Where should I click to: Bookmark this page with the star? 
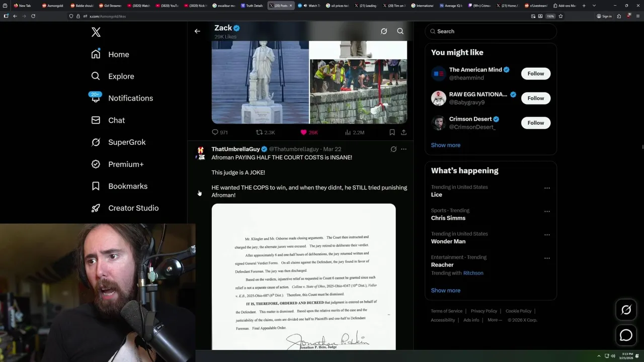(x=560, y=16)
